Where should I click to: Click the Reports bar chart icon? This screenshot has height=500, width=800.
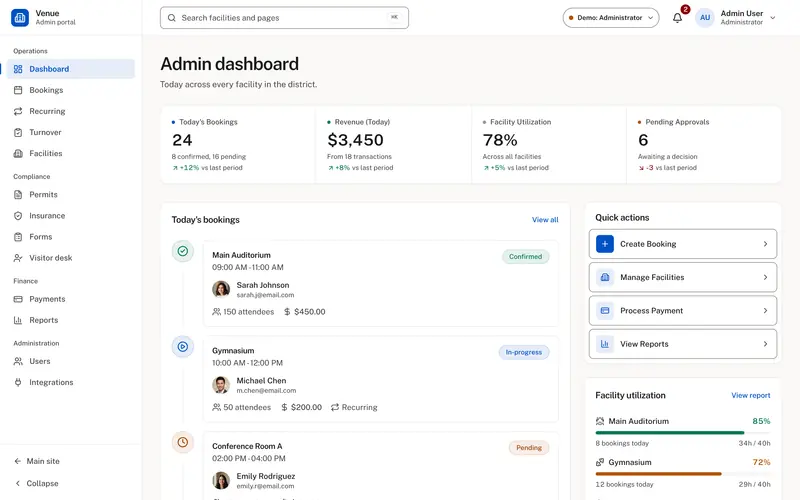pyautogui.click(x=18, y=320)
